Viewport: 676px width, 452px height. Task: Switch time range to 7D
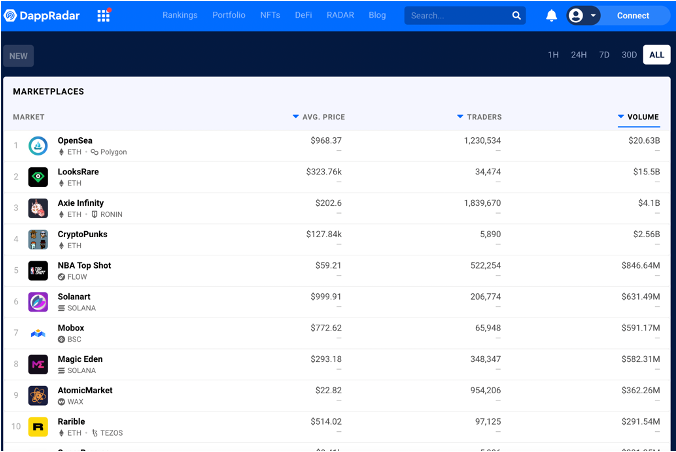point(604,55)
